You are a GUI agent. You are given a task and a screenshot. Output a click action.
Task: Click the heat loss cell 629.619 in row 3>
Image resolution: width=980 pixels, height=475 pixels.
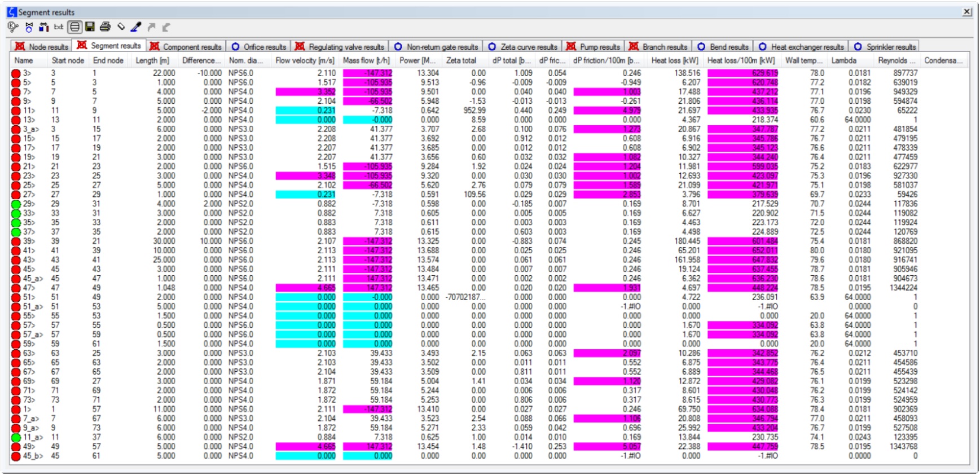743,73
